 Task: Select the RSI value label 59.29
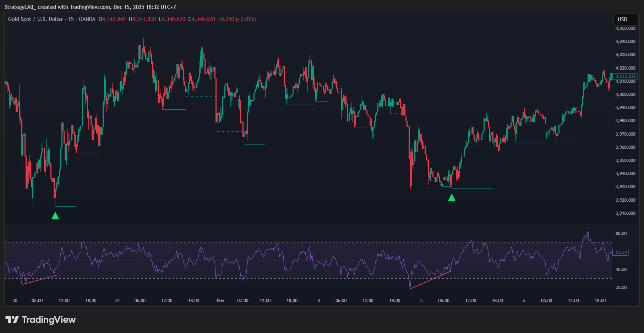click(x=621, y=252)
